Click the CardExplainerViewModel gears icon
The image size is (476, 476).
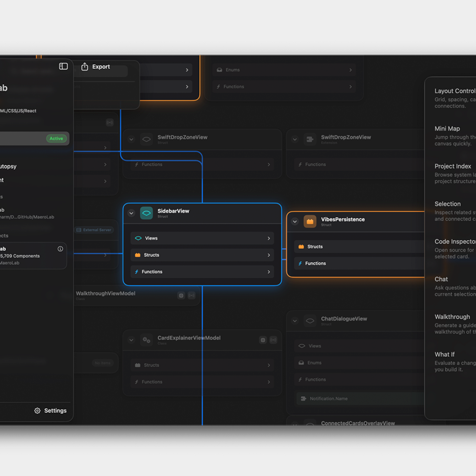pos(146,340)
